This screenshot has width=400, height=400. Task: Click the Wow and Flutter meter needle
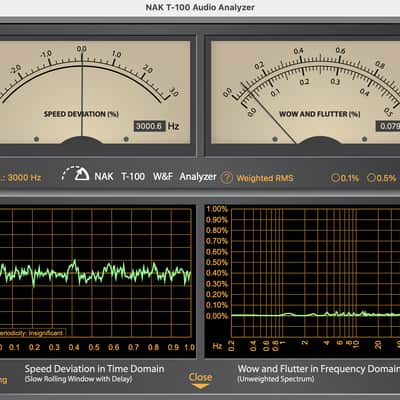pyautogui.click(x=269, y=113)
